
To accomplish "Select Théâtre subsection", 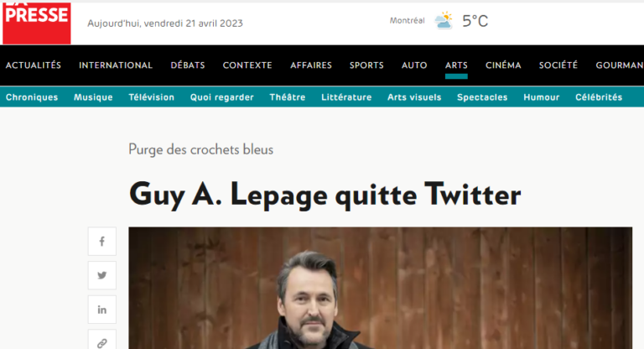I will click(288, 97).
